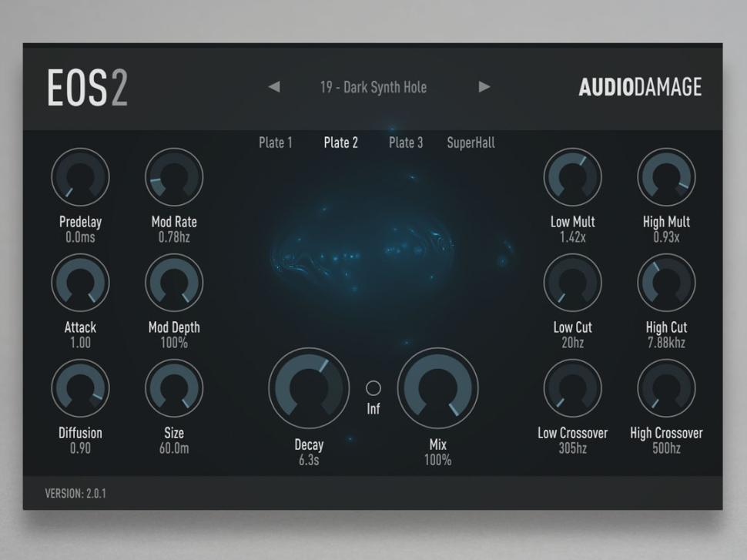Click the Diffusion value 0.90
Screen dimensions: 747x560
pyautogui.click(x=81, y=448)
